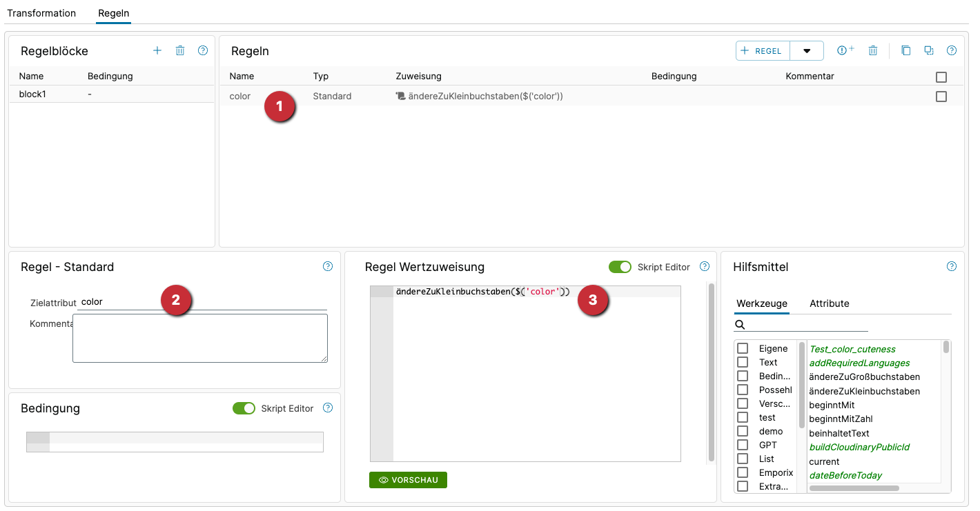980x511 pixels.
Task: Switch to the Transformation tab
Action: tap(41, 13)
